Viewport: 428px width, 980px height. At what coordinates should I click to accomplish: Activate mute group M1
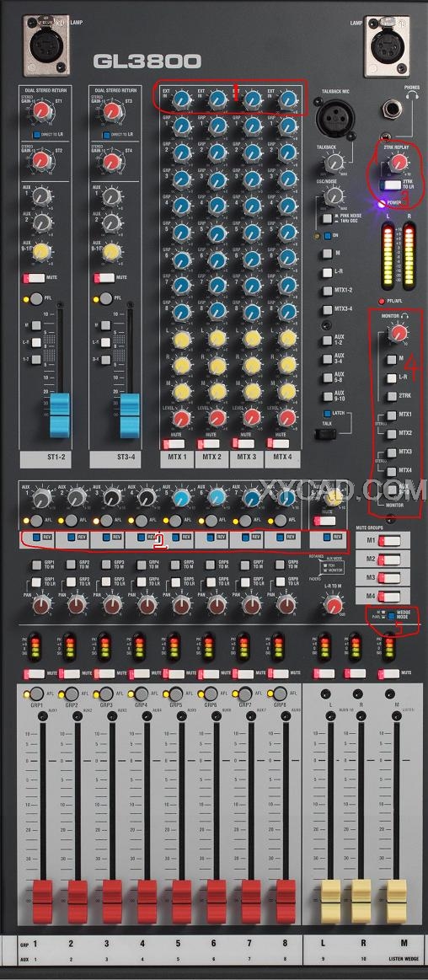(388, 541)
